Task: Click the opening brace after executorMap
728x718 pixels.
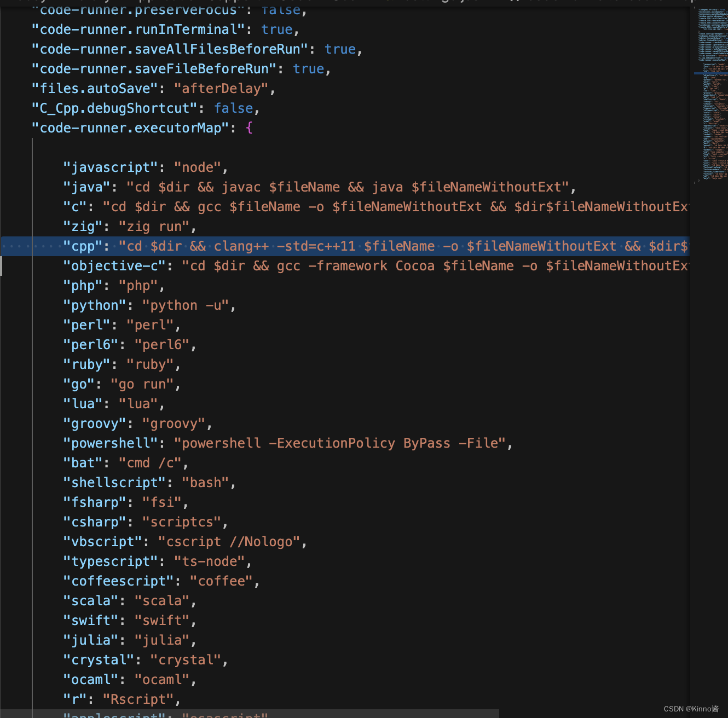Action: point(250,128)
